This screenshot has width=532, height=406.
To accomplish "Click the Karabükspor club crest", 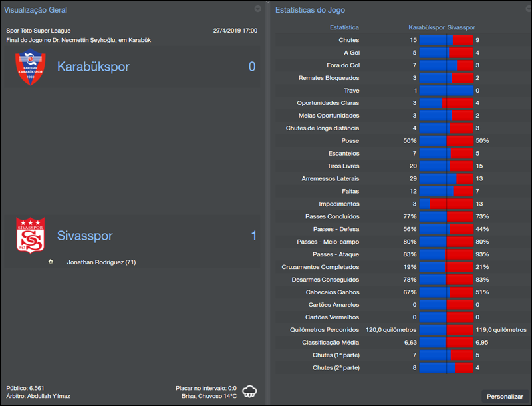I will pyautogui.click(x=27, y=67).
